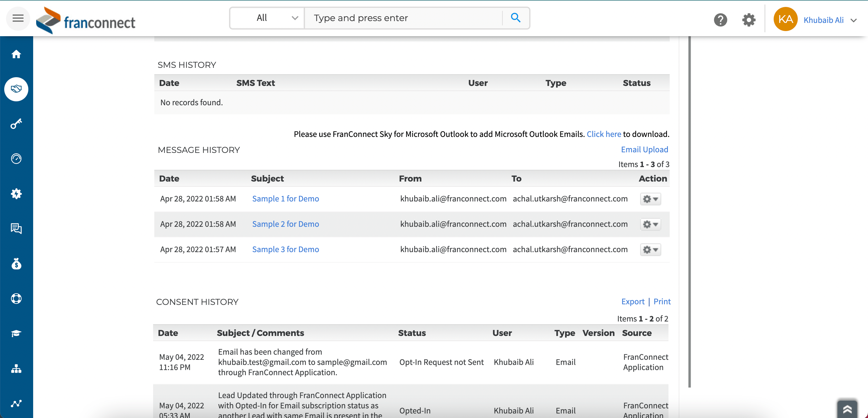Click the Subject column header
Viewport: 868px width, 418px height.
click(x=267, y=178)
